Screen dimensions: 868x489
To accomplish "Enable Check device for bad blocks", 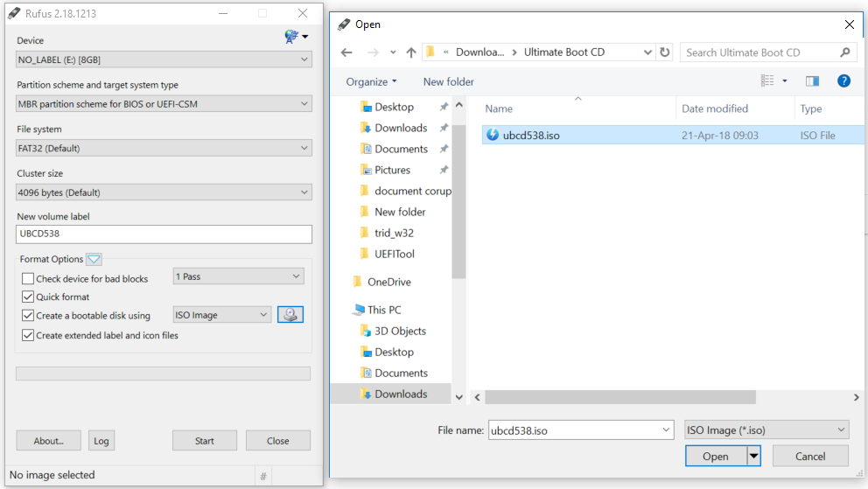I will coord(28,278).
